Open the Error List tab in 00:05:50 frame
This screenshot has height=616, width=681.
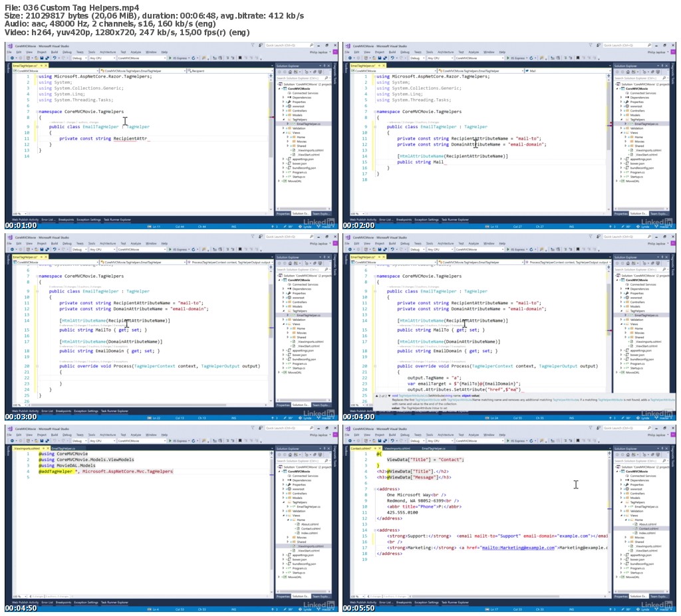pos(386,602)
